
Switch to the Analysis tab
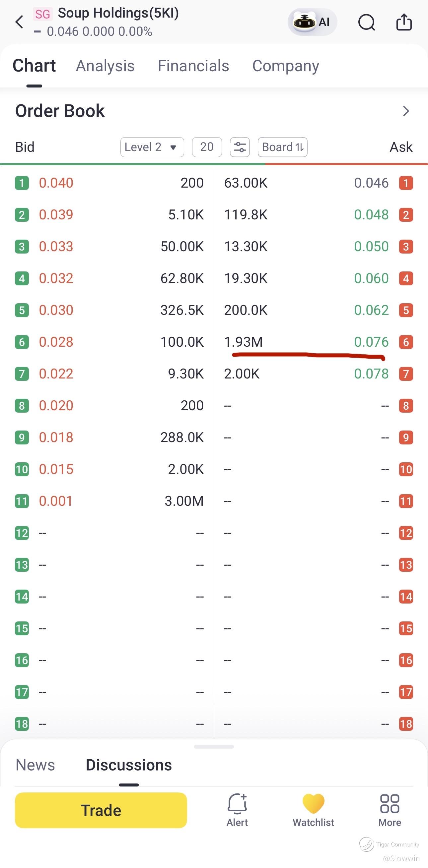tap(105, 66)
